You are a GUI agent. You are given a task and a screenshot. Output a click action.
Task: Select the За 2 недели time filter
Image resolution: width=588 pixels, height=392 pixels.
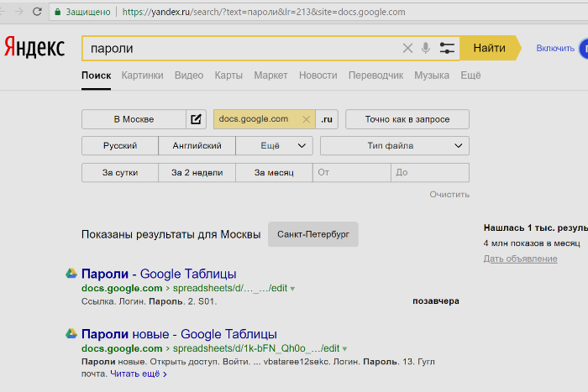pyautogui.click(x=197, y=173)
